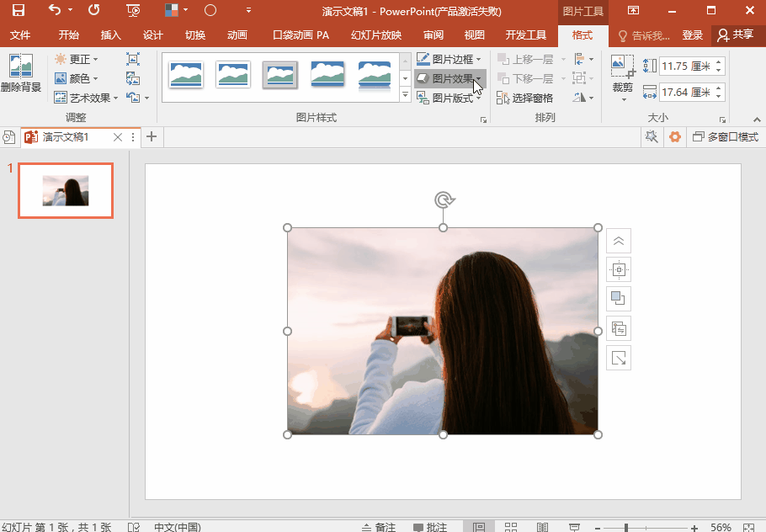Click the Reset Picture icon
Viewport: 766px width, 532px height.
[x=133, y=97]
